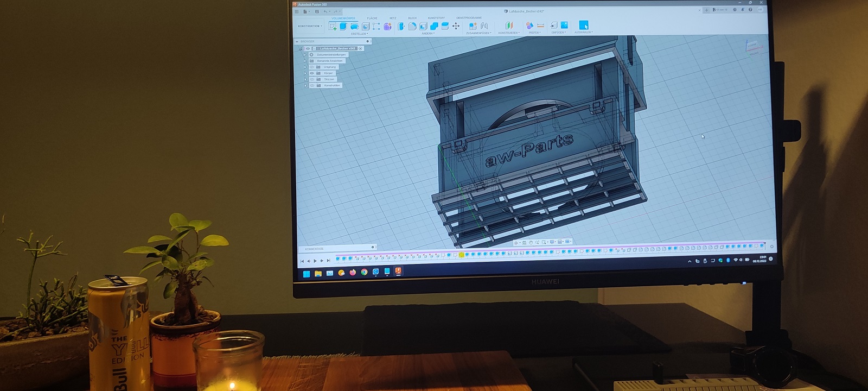Open the user account AW avatar
This screenshot has width=868, height=391.
pos(761,9)
